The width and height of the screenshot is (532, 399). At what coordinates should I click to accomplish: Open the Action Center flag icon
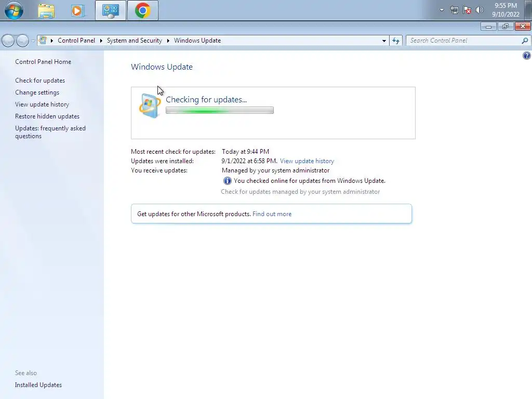(467, 10)
